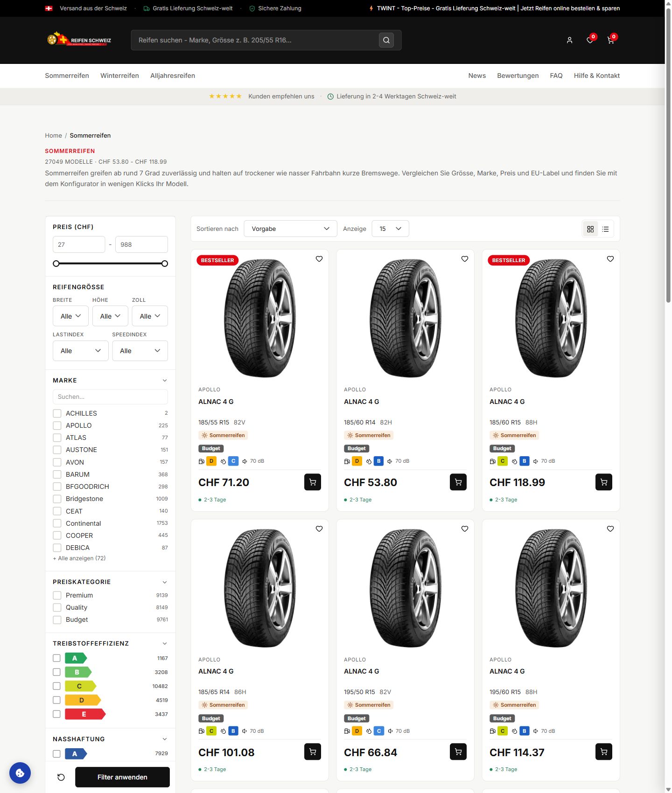Enable the Premium price category

coord(57,595)
